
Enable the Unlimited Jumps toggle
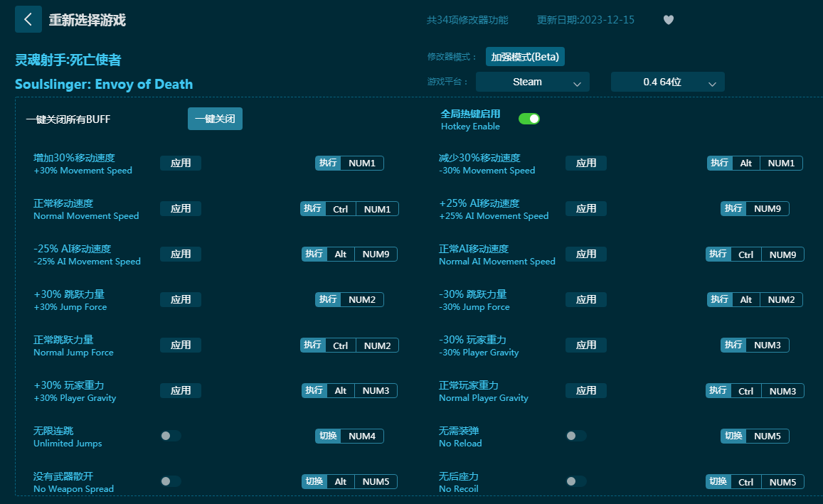171,436
